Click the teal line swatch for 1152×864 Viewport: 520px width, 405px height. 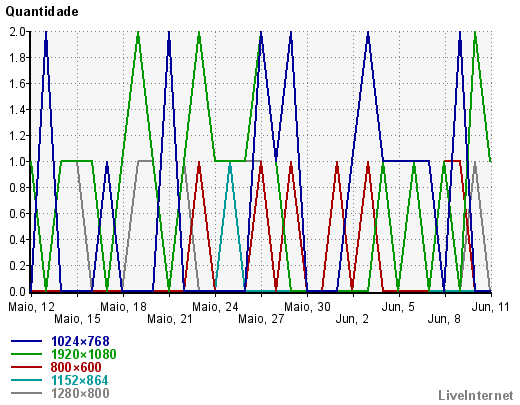[x=27, y=380]
